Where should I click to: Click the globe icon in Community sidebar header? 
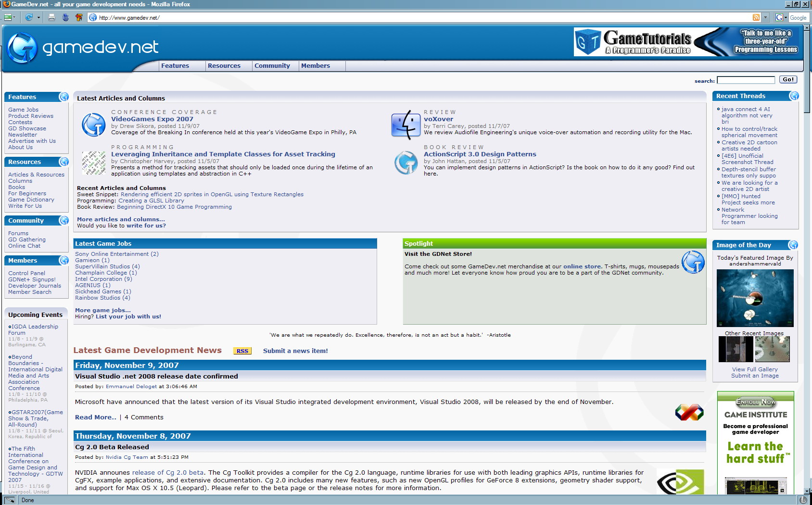pos(63,220)
